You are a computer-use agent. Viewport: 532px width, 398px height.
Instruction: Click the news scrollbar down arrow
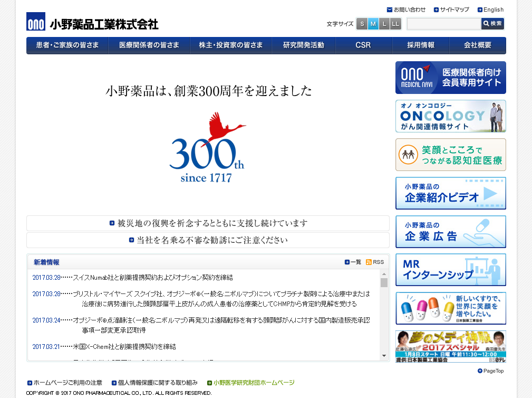point(384,356)
